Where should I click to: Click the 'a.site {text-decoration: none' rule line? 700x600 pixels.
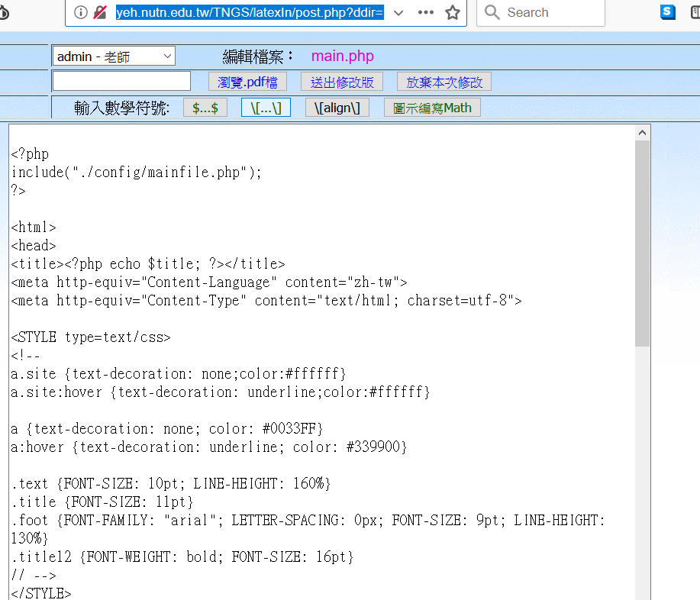point(178,373)
